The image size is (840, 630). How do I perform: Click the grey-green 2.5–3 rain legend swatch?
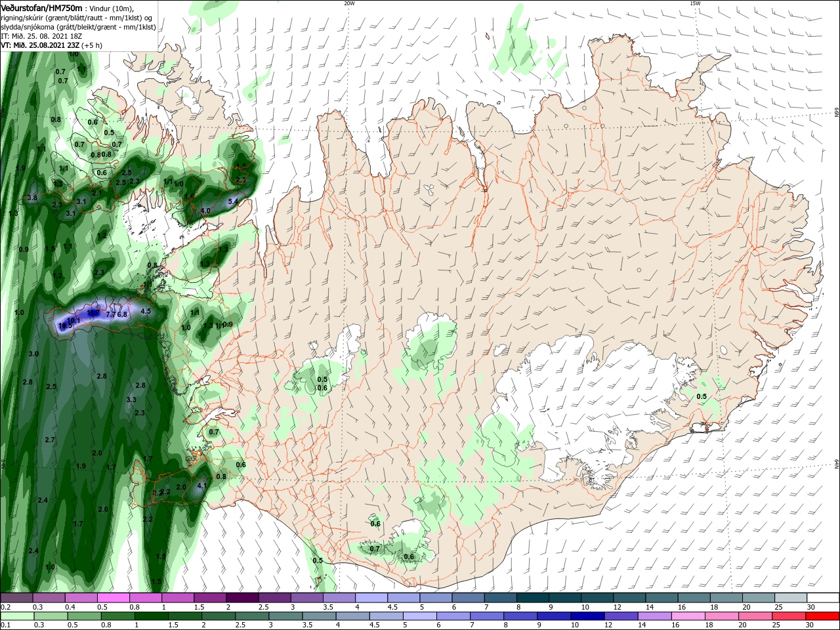[x=251, y=616]
